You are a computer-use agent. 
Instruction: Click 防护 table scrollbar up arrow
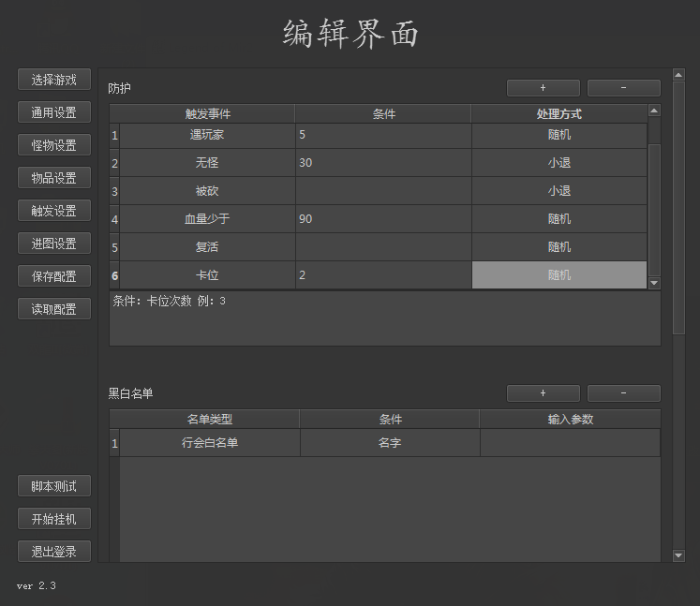[x=654, y=111]
